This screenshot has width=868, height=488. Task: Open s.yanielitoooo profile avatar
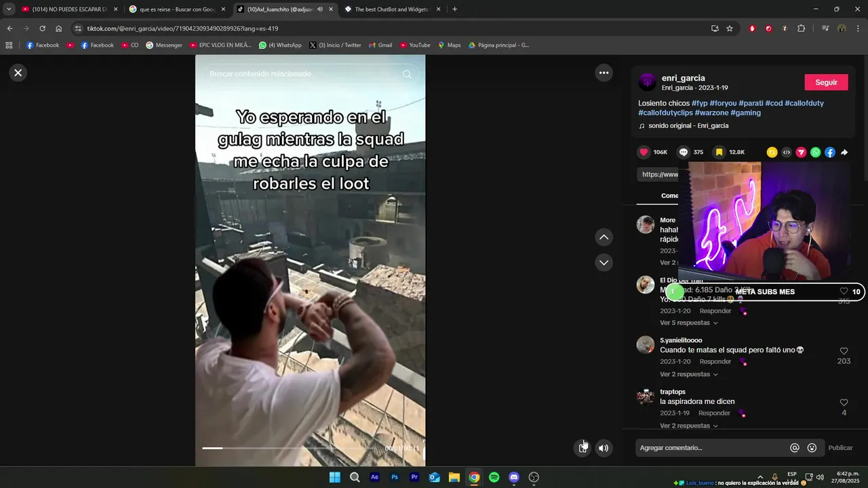click(x=646, y=344)
